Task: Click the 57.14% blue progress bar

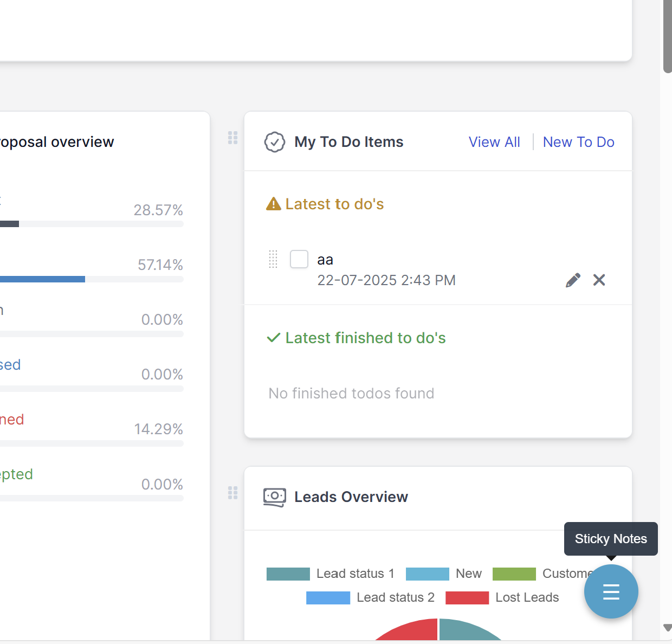Action: [x=42, y=279]
